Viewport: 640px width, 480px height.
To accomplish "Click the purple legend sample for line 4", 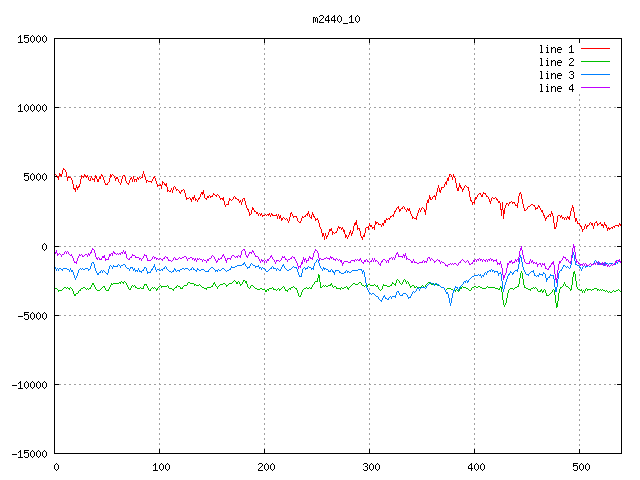I will 596,88.
